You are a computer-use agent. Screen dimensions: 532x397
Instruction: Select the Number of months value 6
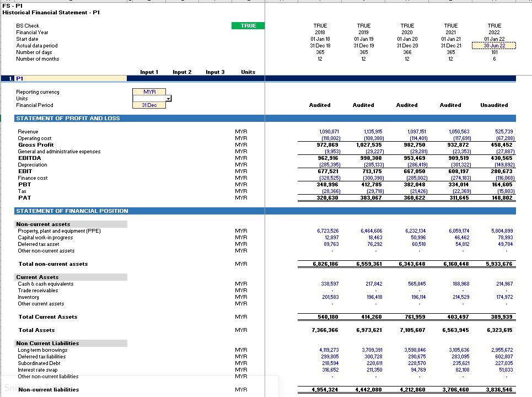tap(495, 58)
